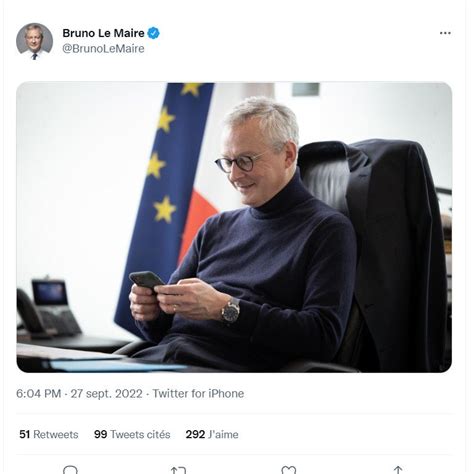Click the @BrunoLeMaire handle
Screen dimensions: 474x474
point(103,49)
